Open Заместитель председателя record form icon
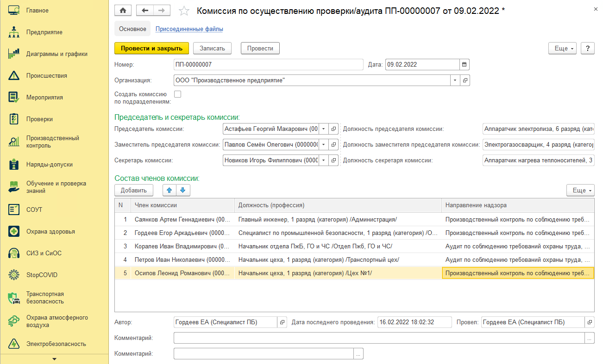 click(334, 145)
